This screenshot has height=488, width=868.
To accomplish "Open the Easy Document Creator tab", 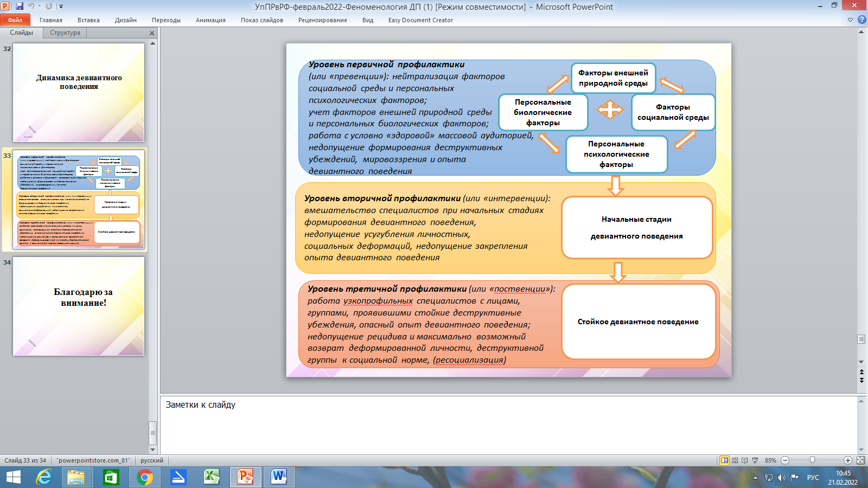I will (x=420, y=20).
